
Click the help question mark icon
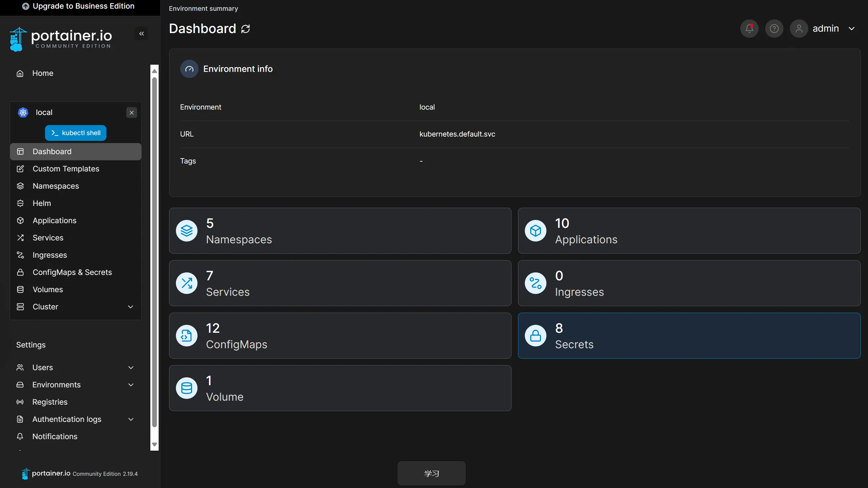(x=774, y=28)
